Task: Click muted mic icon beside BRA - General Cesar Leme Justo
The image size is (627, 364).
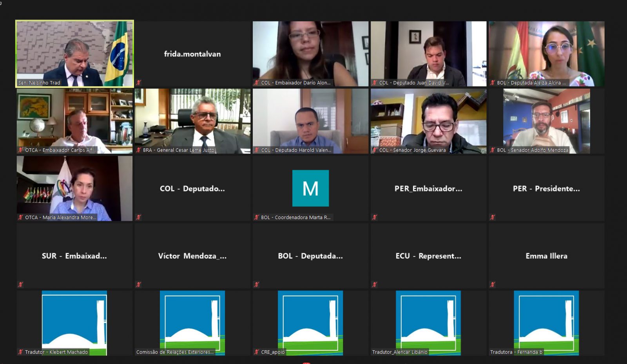Action: (x=138, y=150)
